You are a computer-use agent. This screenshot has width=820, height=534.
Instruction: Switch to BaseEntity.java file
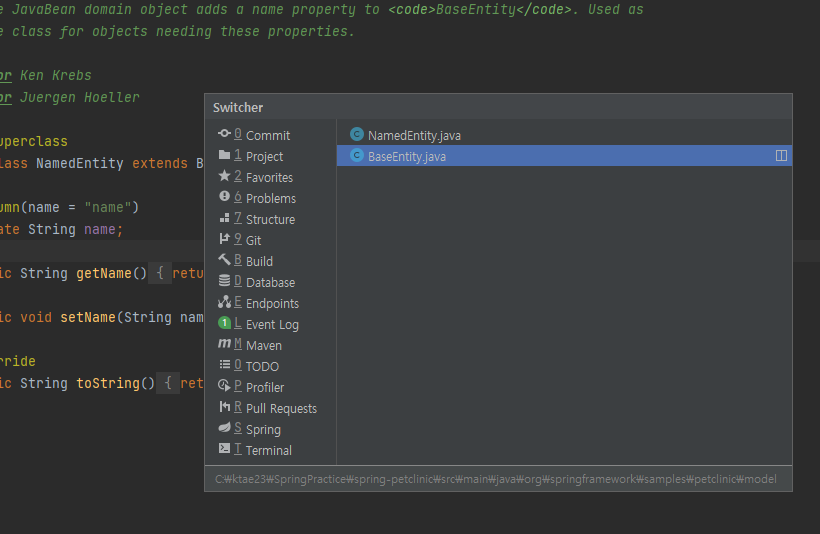coord(564,156)
